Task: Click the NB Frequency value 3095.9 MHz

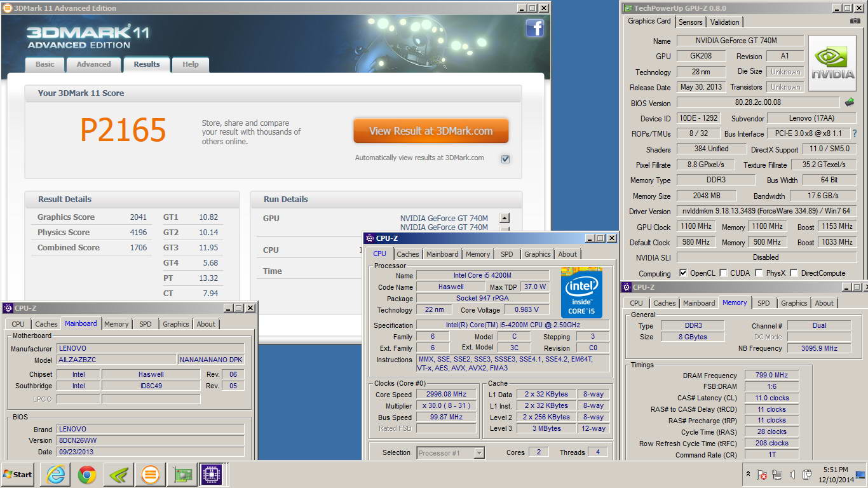Action: pyautogui.click(x=819, y=348)
